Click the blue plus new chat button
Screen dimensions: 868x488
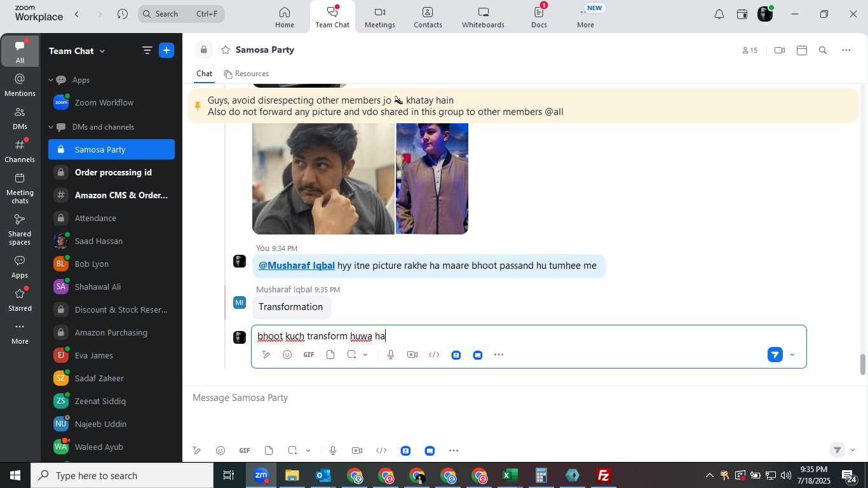(166, 50)
